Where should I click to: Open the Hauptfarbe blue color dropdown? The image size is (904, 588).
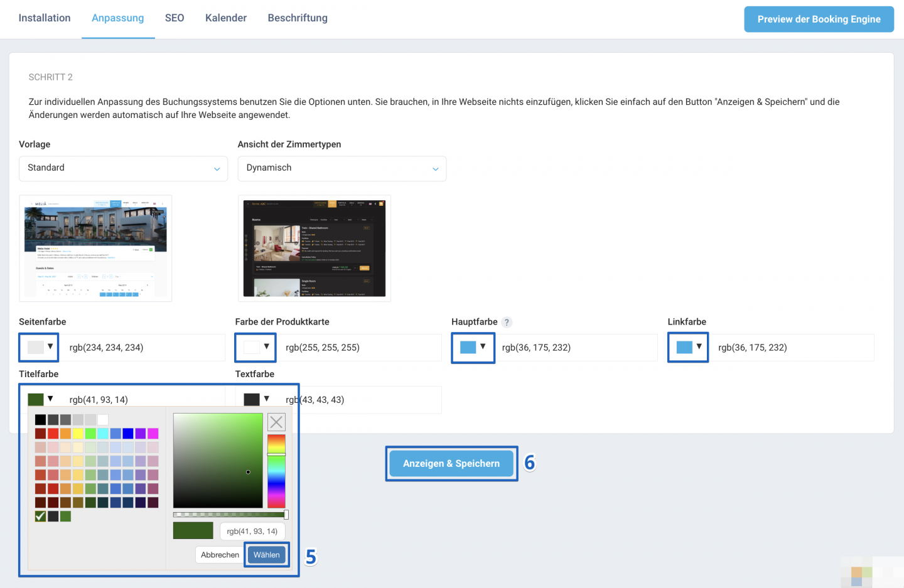pos(473,347)
